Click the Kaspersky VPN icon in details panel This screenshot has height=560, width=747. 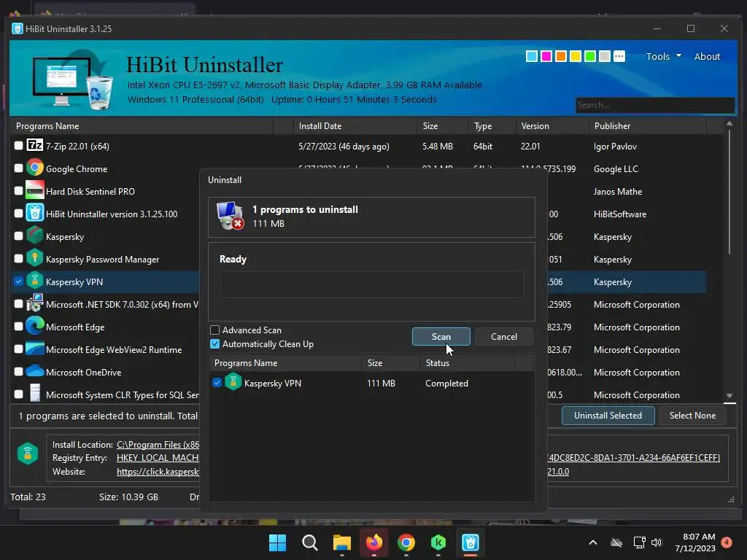(28, 454)
